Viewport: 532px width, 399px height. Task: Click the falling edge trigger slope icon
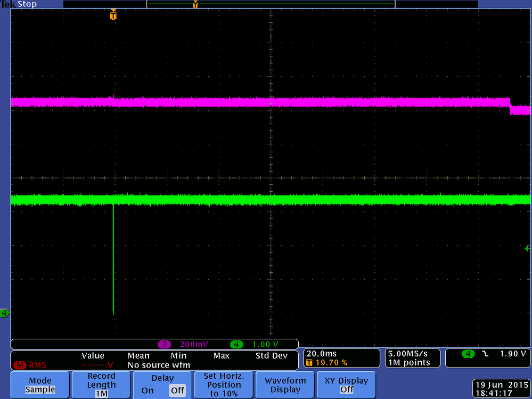click(485, 354)
